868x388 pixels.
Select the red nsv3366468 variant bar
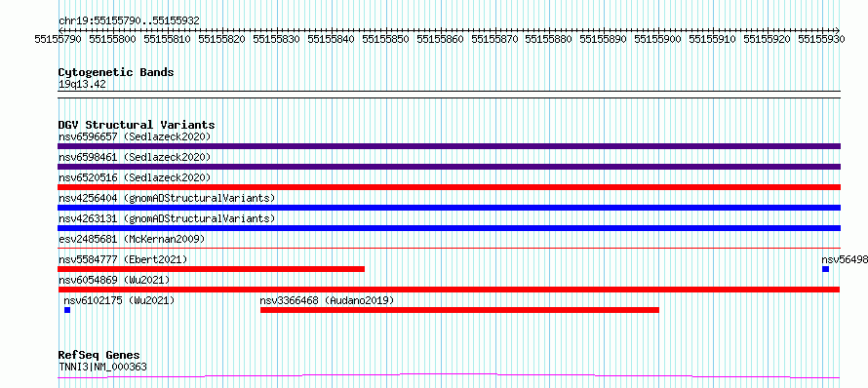pyautogui.click(x=459, y=310)
